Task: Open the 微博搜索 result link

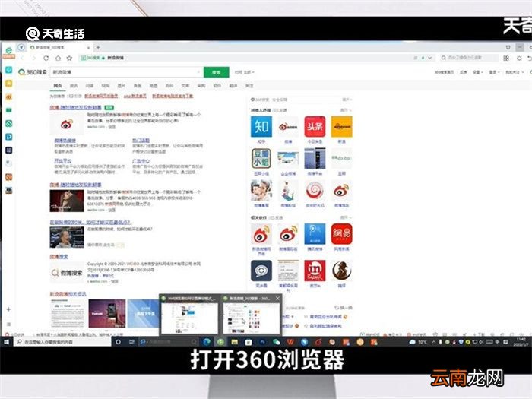Action: (59, 257)
